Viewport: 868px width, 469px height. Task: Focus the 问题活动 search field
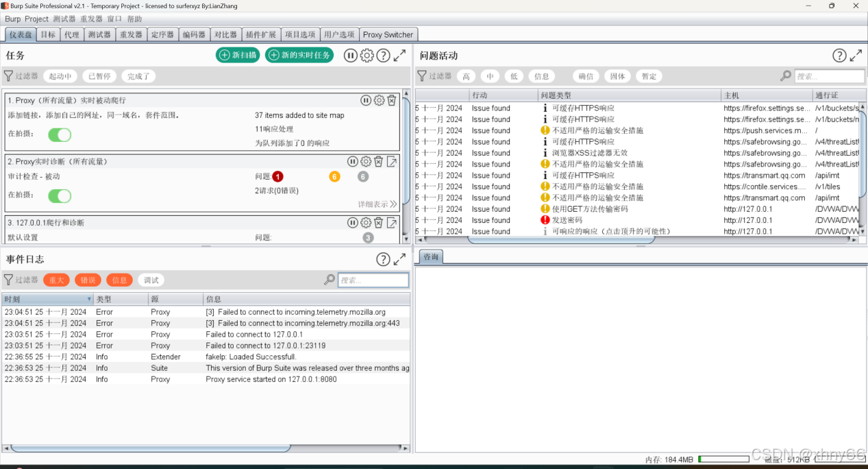tap(829, 76)
